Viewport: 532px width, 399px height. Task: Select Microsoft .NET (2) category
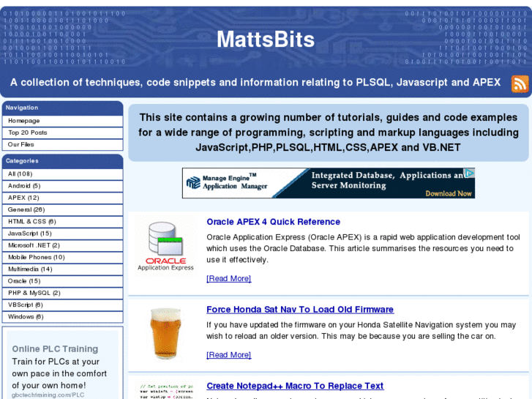click(x=62, y=245)
